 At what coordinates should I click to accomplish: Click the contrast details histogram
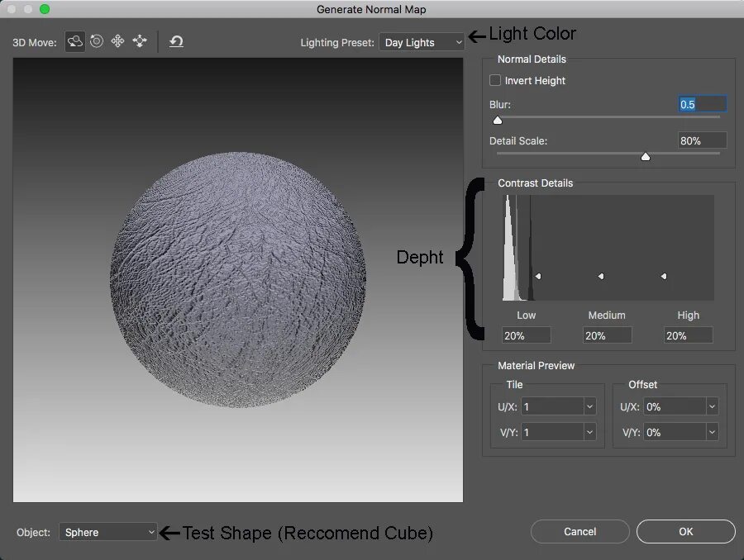pyautogui.click(x=608, y=248)
